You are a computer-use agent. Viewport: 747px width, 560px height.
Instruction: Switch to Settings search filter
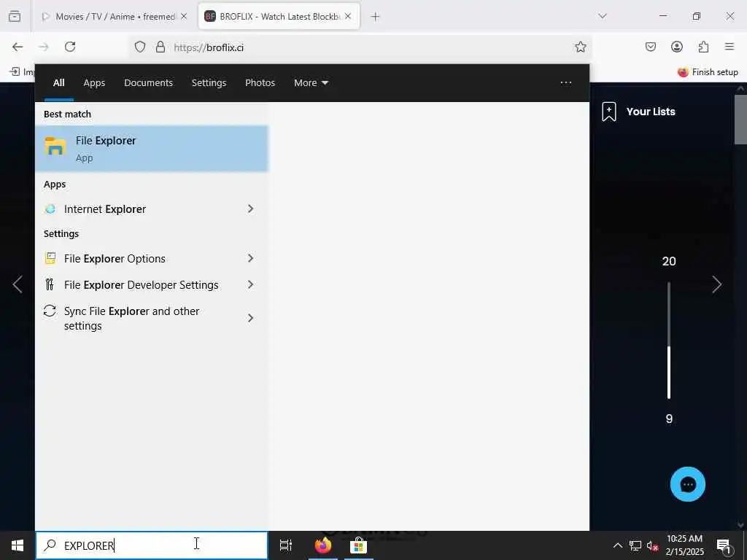pos(209,83)
